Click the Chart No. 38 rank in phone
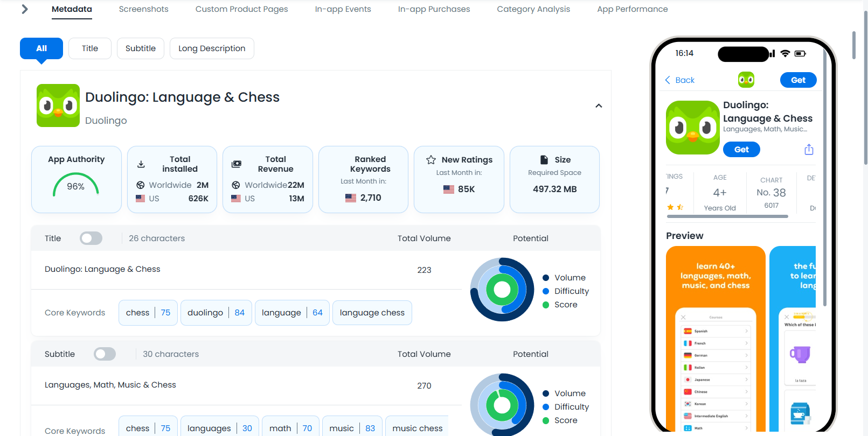 [771, 193]
